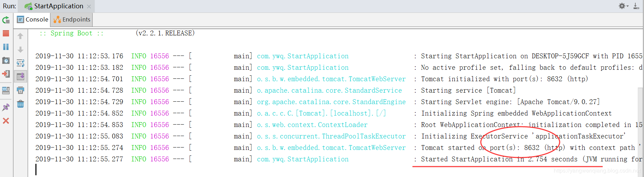Toggle Scroll to the End of console
Screen dimensions: 644x177
pyautogui.click(x=20, y=76)
